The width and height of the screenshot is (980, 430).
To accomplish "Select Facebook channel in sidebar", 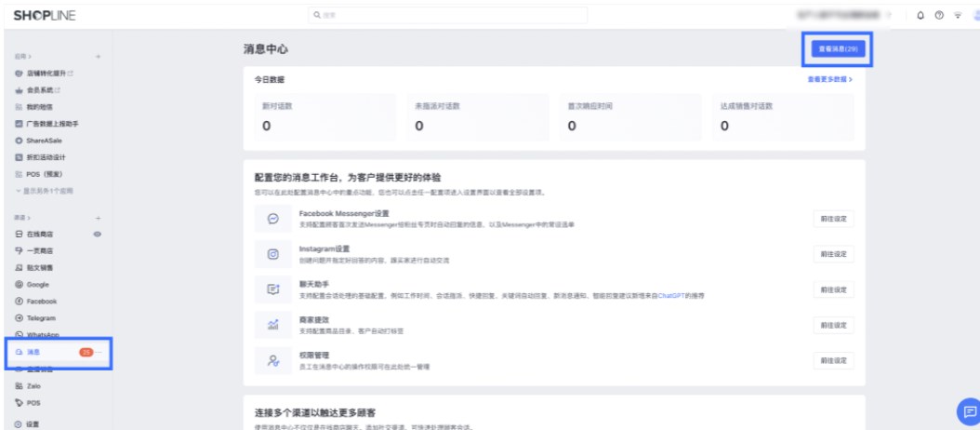I will point(41,302).
